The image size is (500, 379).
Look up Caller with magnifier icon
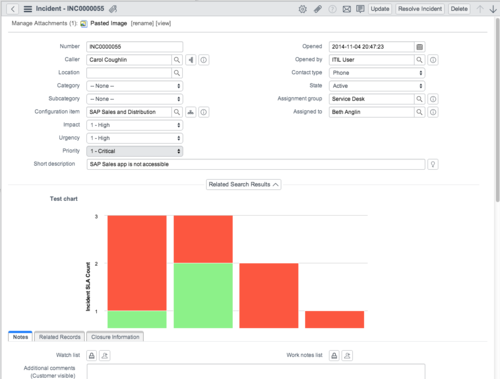click(177, 60)
